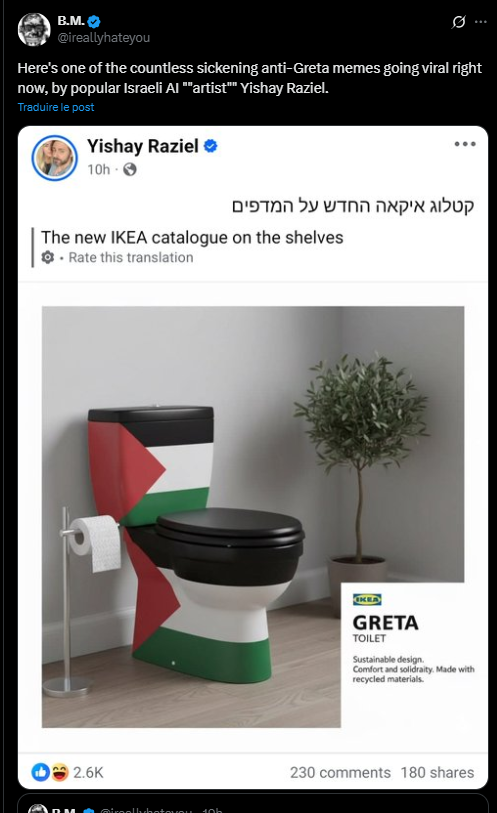Click 'Rate this translation'
497x813 pixels.
coord(131,257)
